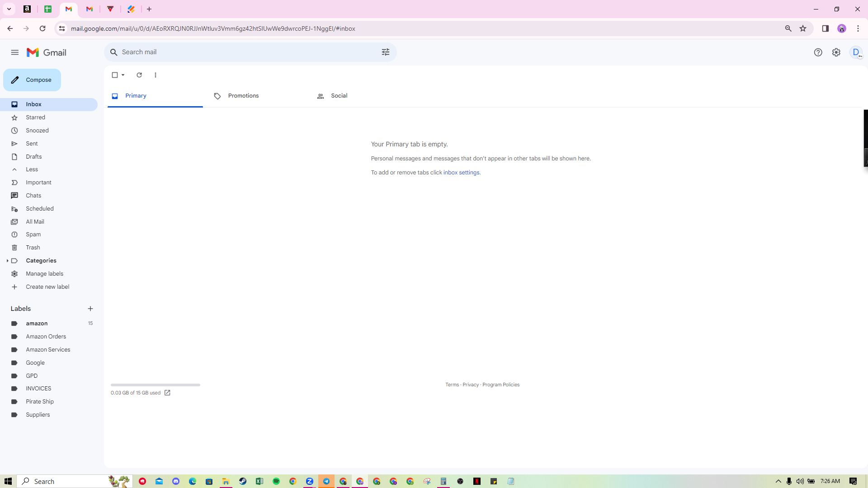Open the tab search dropdown in Chrome

tap(9, 9)
